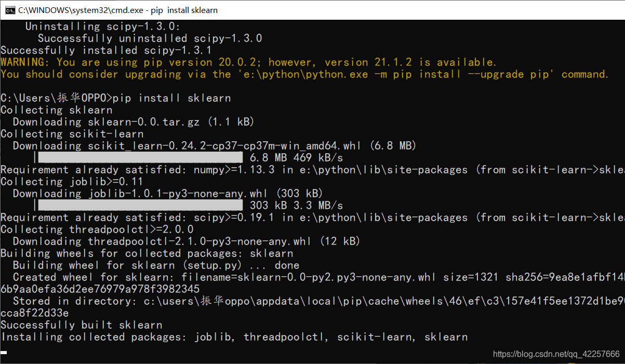
Task: Click 'Installing collected packages' line
Action: 234,337
